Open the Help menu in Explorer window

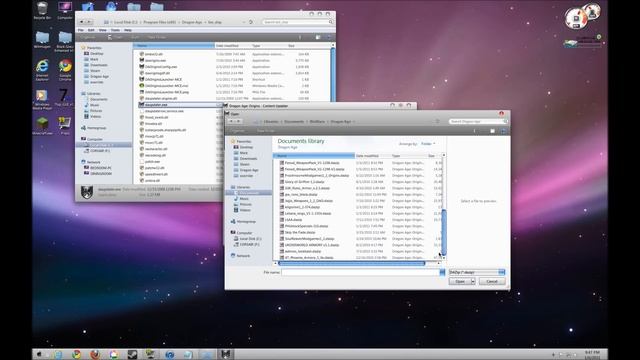(x=128, y=30)
